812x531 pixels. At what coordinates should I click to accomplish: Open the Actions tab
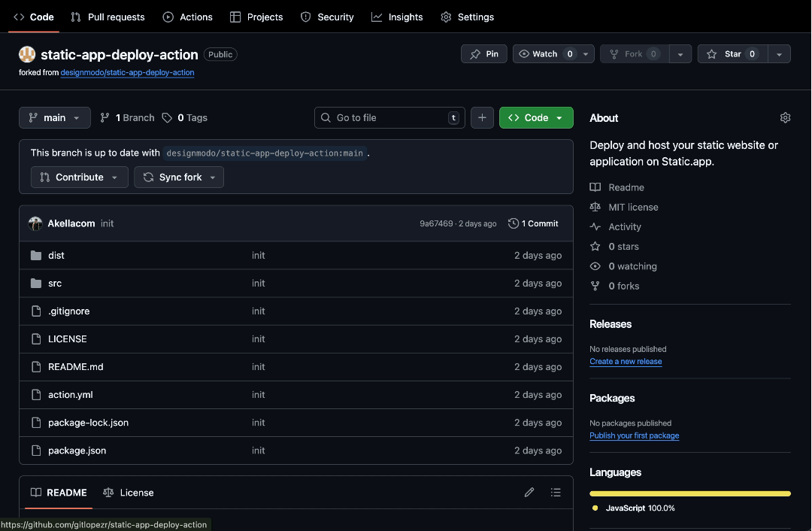(187, 17)
